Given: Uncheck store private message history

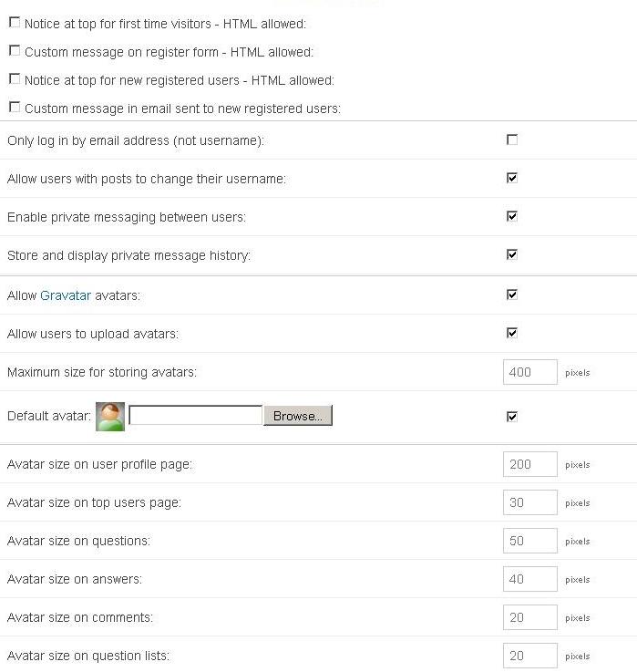Looking at the screenshot, I should tap(512, 254).
